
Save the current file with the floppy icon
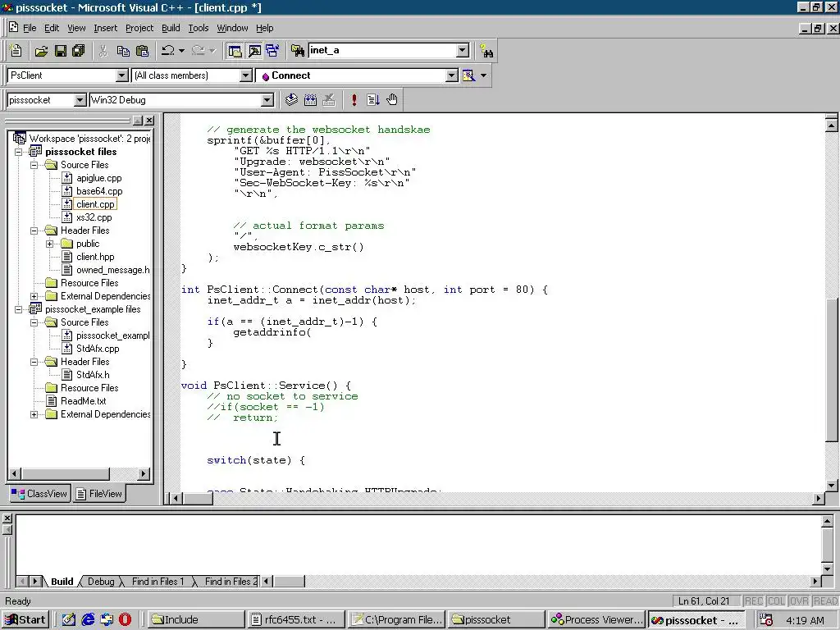(x=61, y=51)
